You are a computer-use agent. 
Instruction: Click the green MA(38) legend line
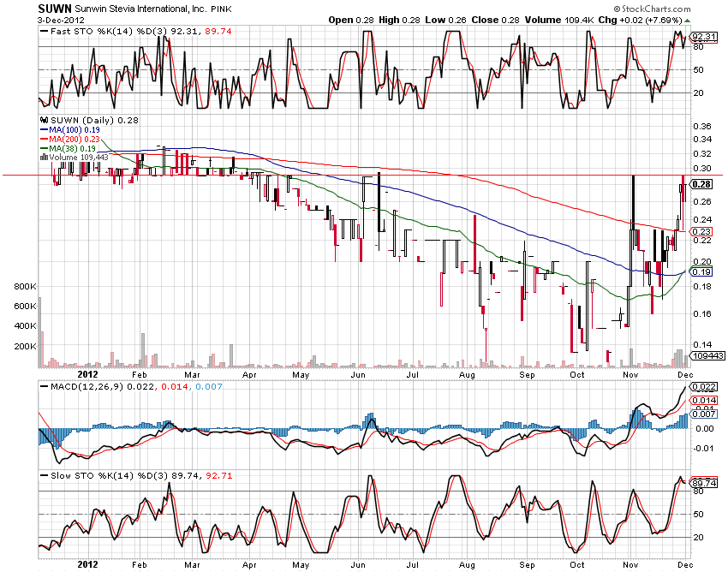click(x=44, y=149)
